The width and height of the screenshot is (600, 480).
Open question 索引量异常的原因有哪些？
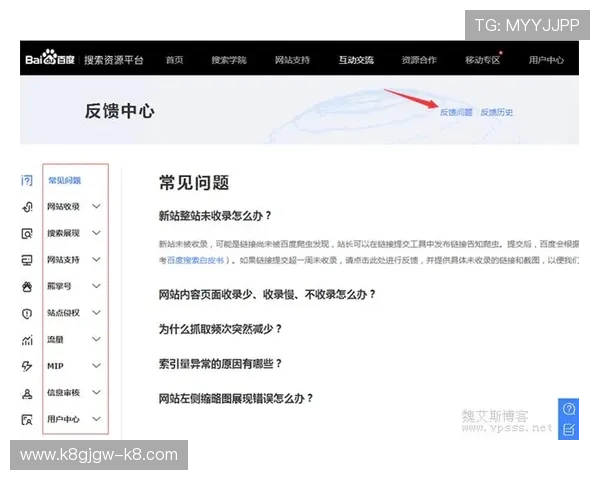(x=220, y=364)
